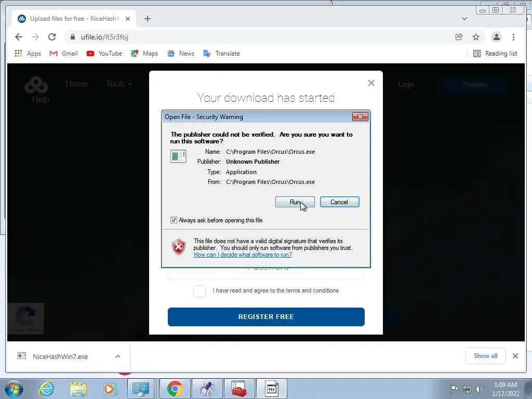The height and width of the screenshot is (399, 532).
Task: Open the NiceHashWin7.exe download item
Action: tap(59, 356)
